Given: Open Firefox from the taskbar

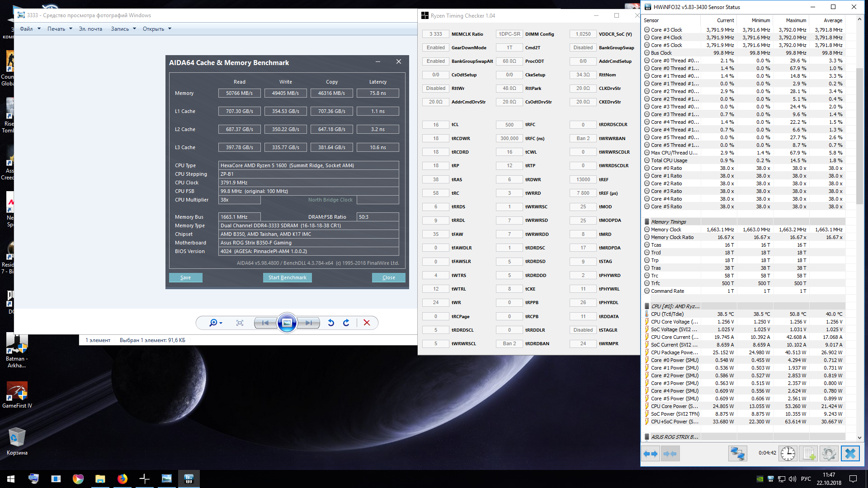Looking at the screenshot, I should [x=122, y=479].
